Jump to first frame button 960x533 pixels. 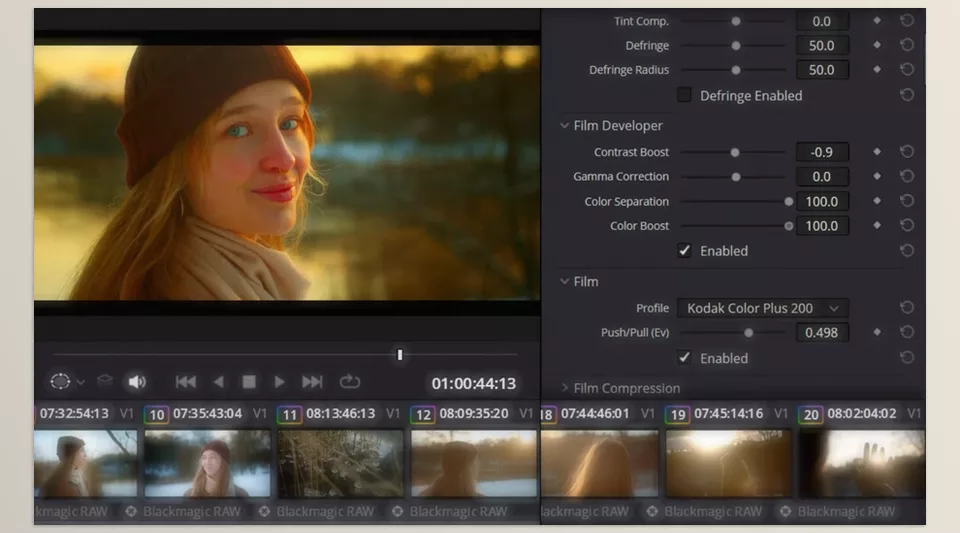[x=186, y=382]
